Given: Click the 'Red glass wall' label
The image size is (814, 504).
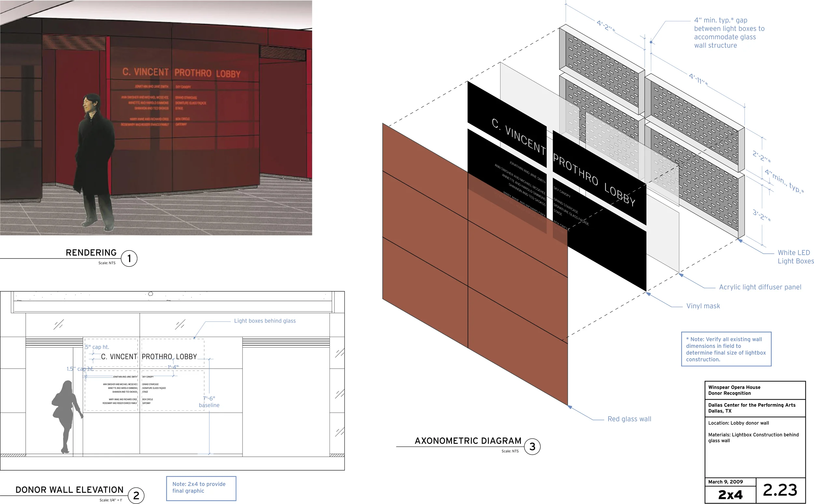Looking at the screenshot, I should point(629,419).
